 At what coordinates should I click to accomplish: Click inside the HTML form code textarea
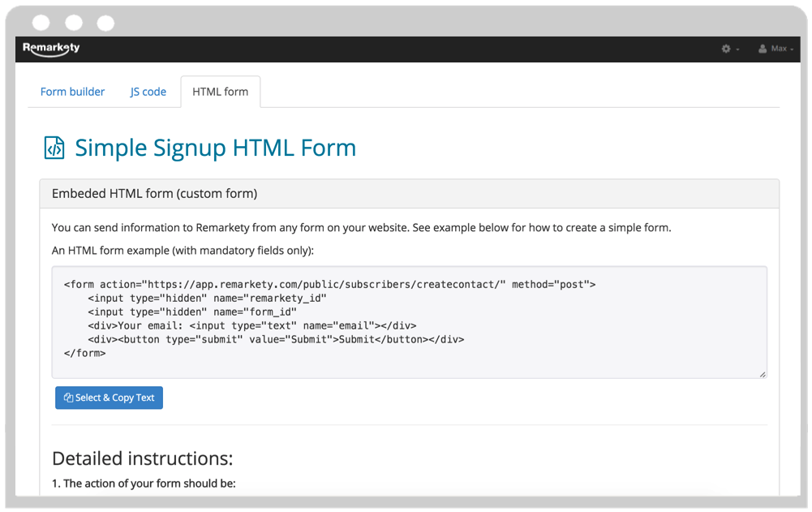pyautogui.click(x=409, y=322)
